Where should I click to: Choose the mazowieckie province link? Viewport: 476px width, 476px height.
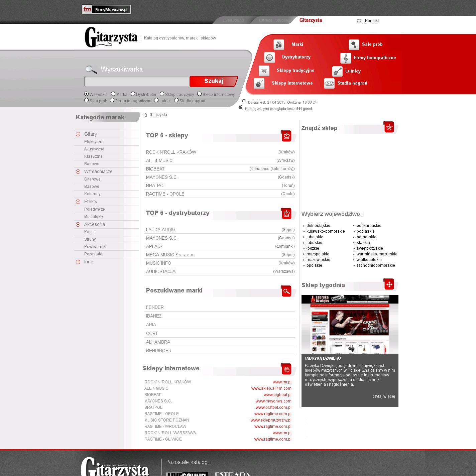(318, 260)
